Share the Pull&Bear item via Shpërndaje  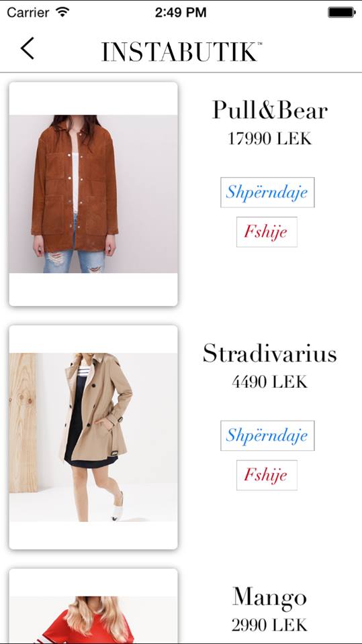coord(267,193)
